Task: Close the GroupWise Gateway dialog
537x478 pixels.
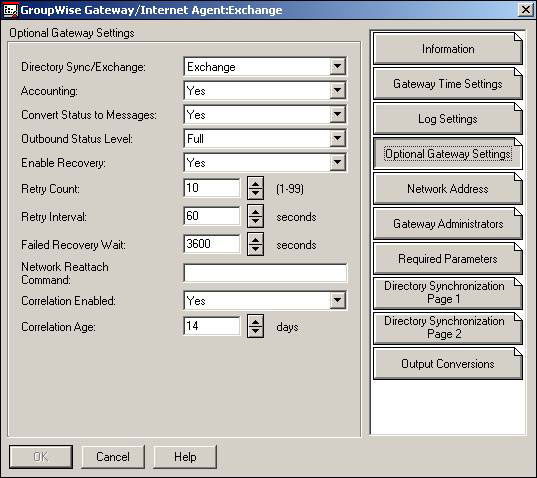Action: coord(526,10)
